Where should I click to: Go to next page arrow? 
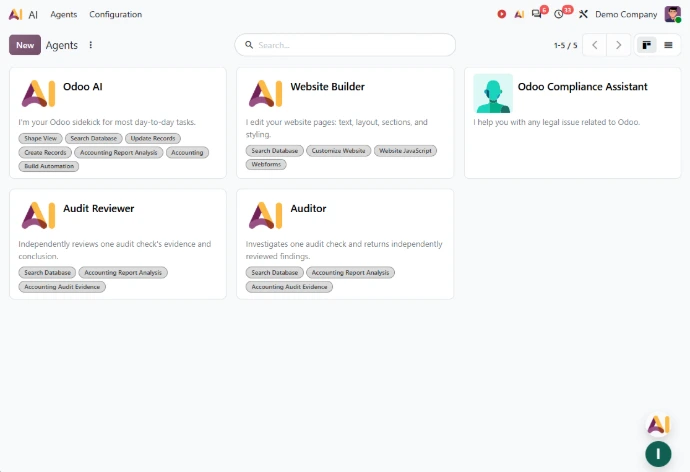[x=618, y=45]
